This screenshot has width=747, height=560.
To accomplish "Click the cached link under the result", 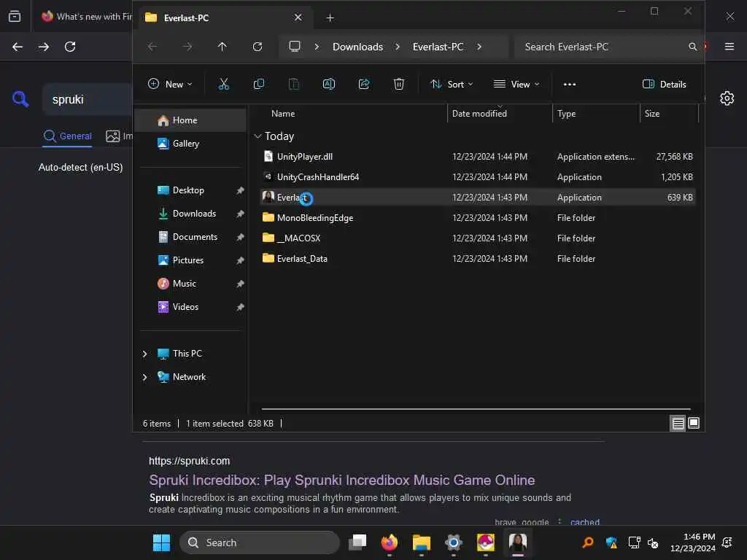I will tap(584, 522).
